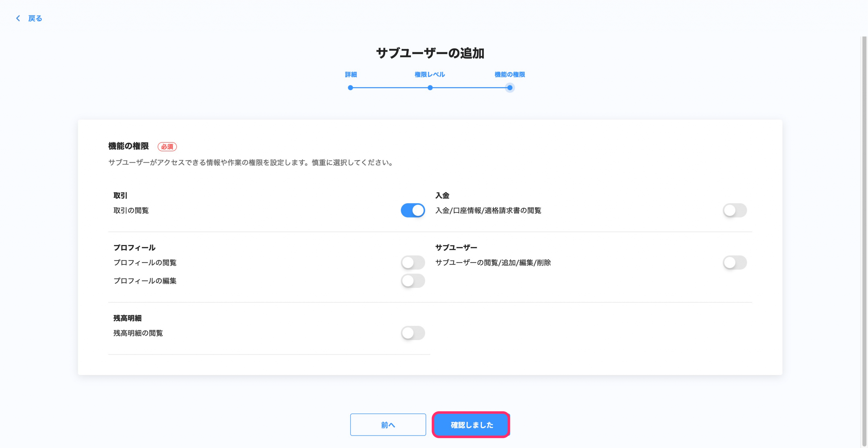Select the 機能の権限 step label

coord(510,74)
